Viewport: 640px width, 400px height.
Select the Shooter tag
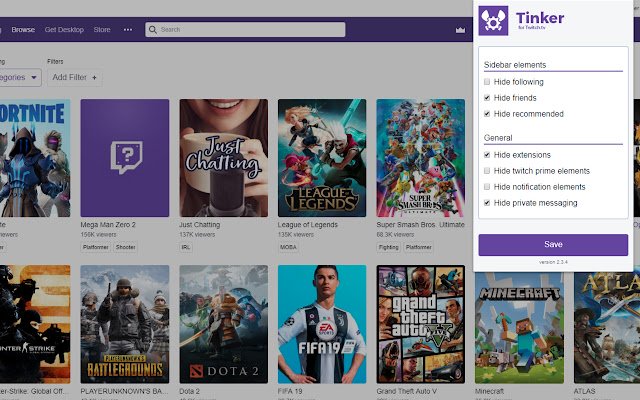click(x=125, y=247)
